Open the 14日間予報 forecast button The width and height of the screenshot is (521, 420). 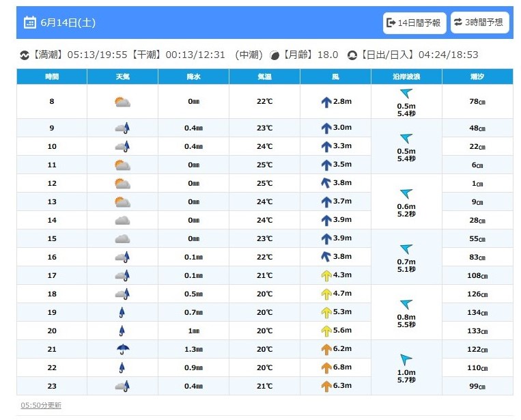coord(414,23)
